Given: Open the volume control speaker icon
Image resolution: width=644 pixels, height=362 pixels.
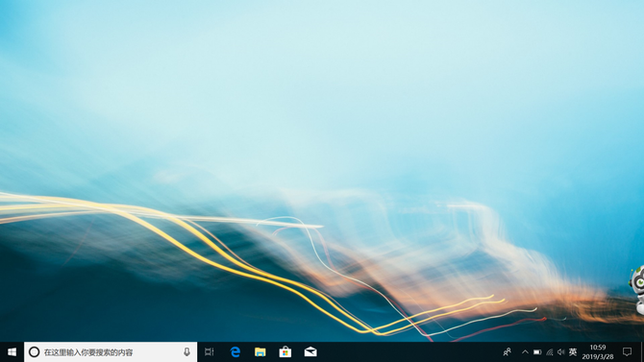Looking at the screenshot, I should tap(561, 352).
